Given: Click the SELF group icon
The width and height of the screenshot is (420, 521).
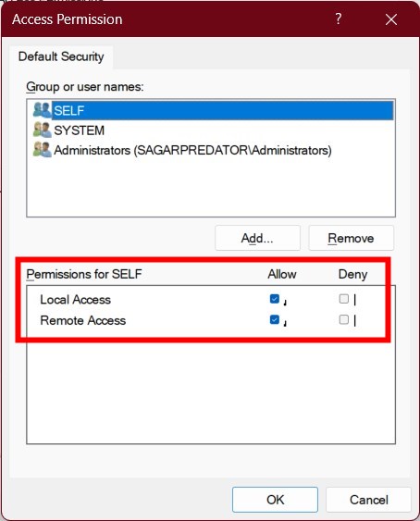Looking at the screenshot, I should click(42, 110).
